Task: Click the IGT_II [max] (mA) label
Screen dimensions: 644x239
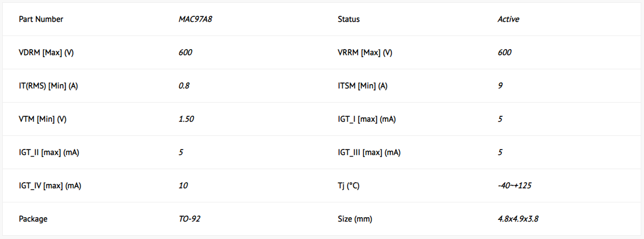Action: click(x=49, y=152)
